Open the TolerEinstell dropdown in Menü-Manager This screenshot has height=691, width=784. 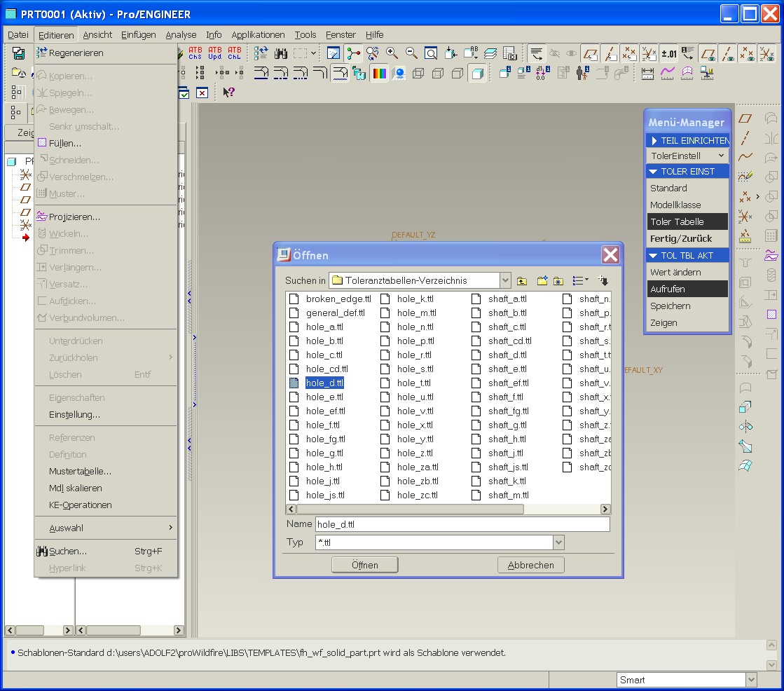pyautogui.click(x=687, y=156)
